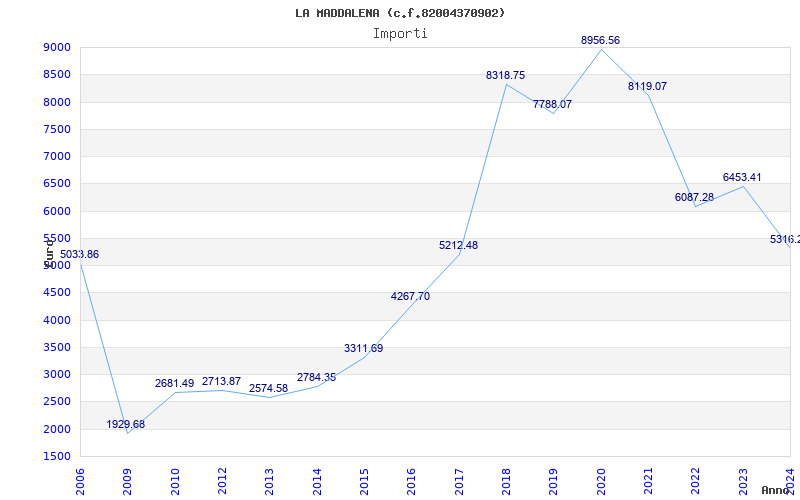Click the Anno axis title
Viewport: 800px width, 500px height.
[x=776, y=490]
